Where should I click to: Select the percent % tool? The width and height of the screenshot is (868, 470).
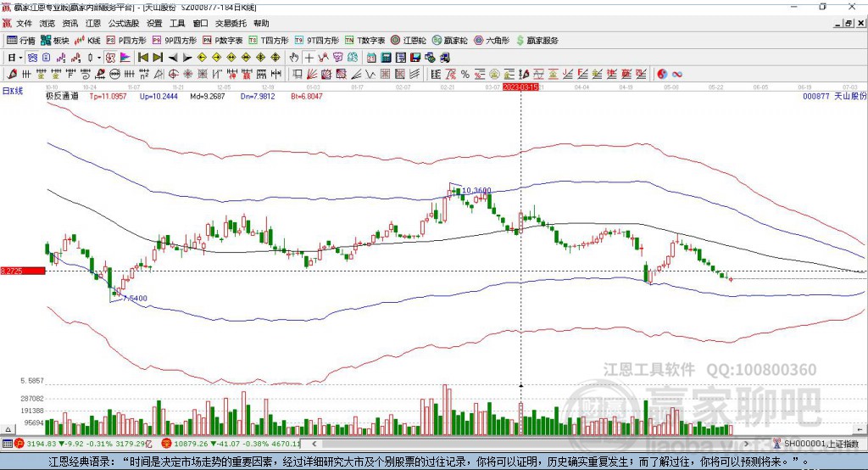coord(465,74)
